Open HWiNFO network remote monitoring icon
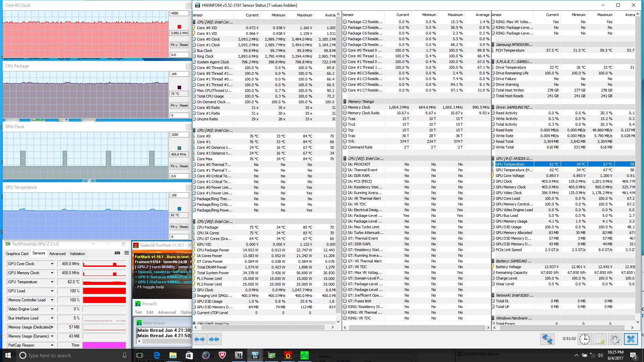644x362 pixels. pyautogui.click(x=547, y=339)
